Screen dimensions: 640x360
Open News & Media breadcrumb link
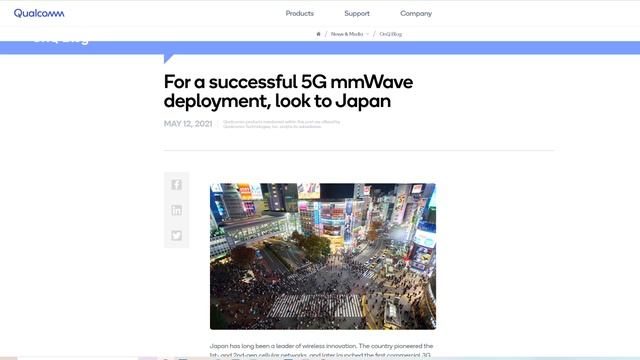click(x=347, y=34)
